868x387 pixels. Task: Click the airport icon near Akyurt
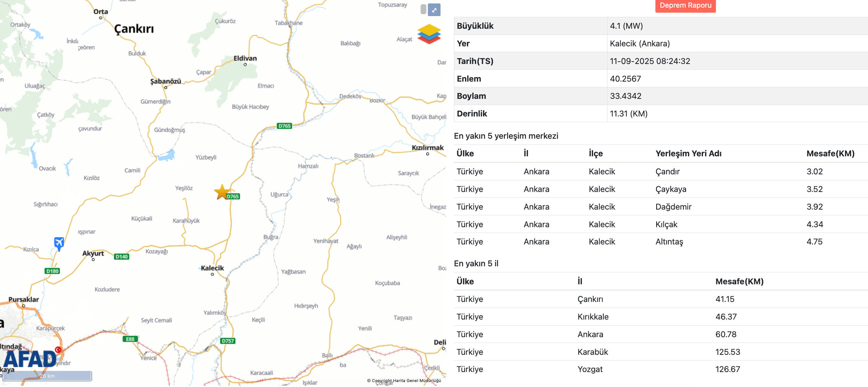59,243
